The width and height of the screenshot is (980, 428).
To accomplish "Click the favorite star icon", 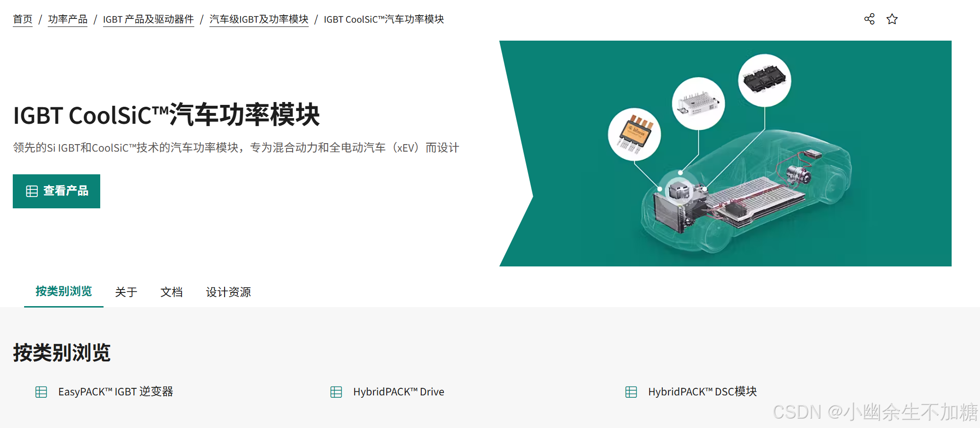I will [892, 19].
